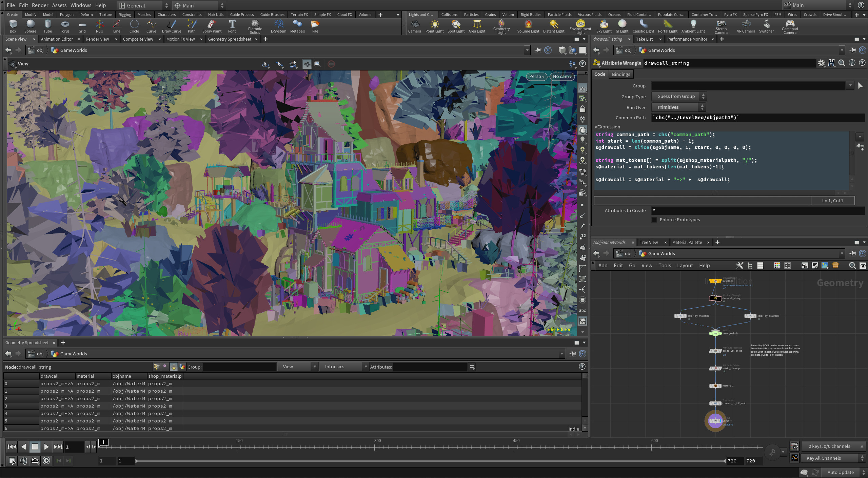Open the Windows menu
868x478 pixels.
tap(81, 5)
